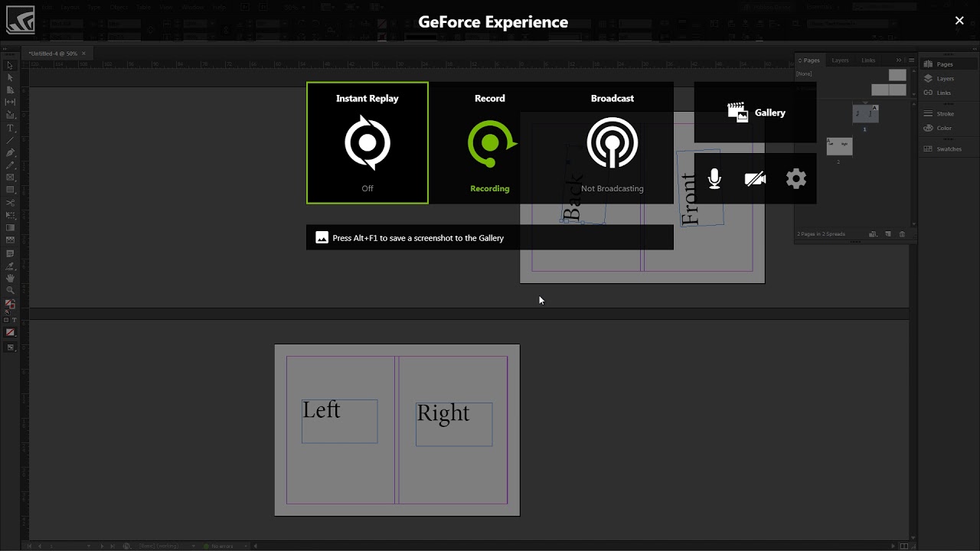Open Layers in the panel dock
The width and height of the screenshot is (980, 551).
pyautogui.click(x=947, y=79)
